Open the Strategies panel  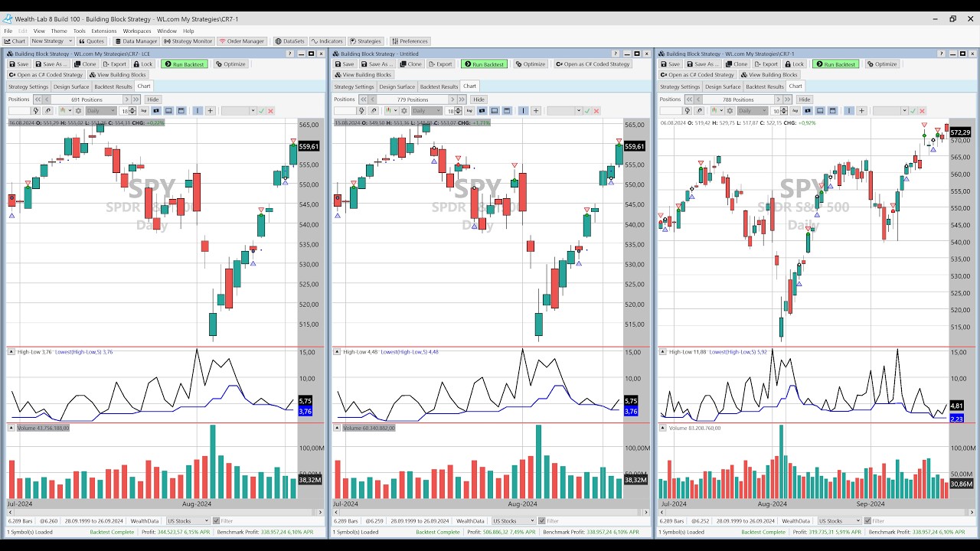(x=365, y=41)
